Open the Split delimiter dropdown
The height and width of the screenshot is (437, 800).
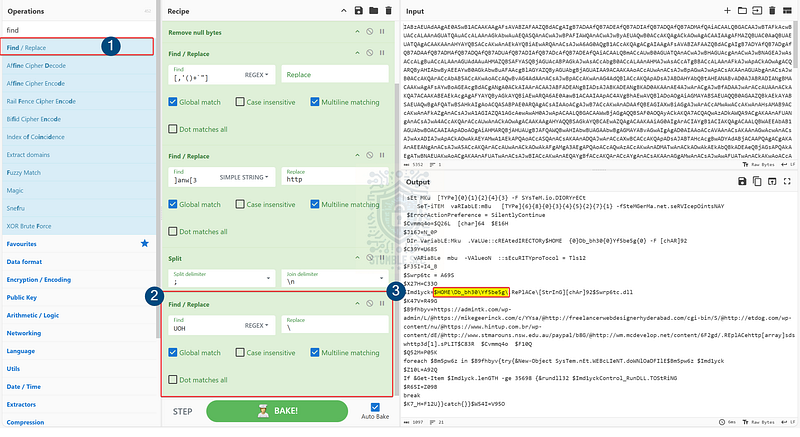coord(221,278)
